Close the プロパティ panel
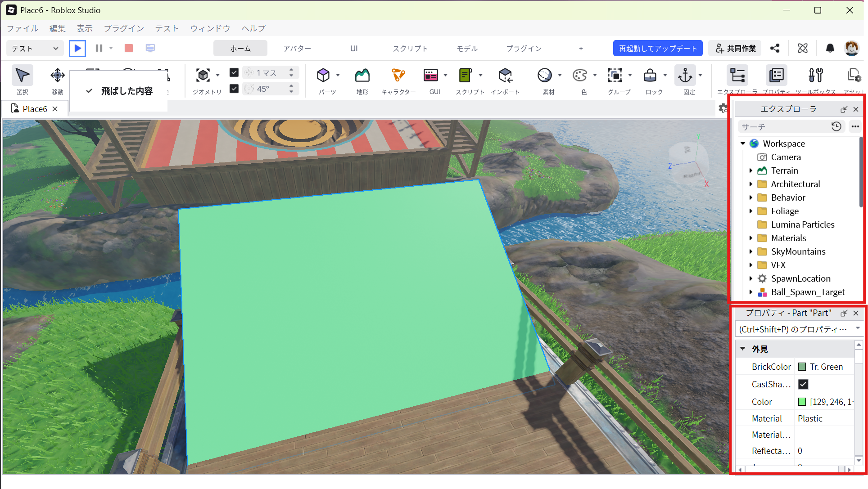The width and height of the screenshot is (868, 489). pyautogui.click(x=856, y=313)
